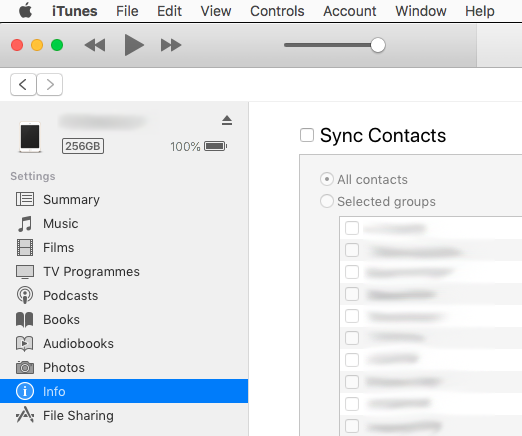Select the Info item in sidebar
This screenshot has width=522, height=436.
tap(124, 391)
